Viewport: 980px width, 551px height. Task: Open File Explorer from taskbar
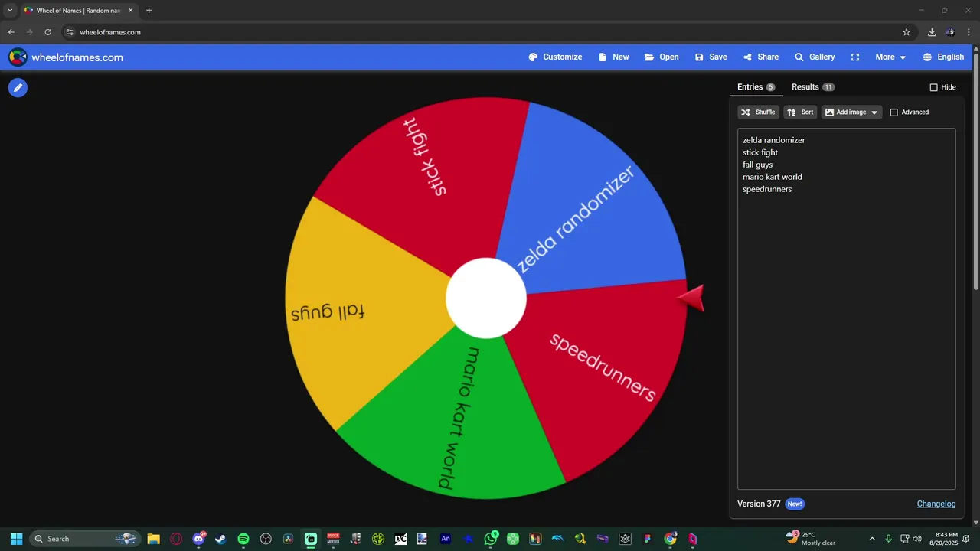153,539
